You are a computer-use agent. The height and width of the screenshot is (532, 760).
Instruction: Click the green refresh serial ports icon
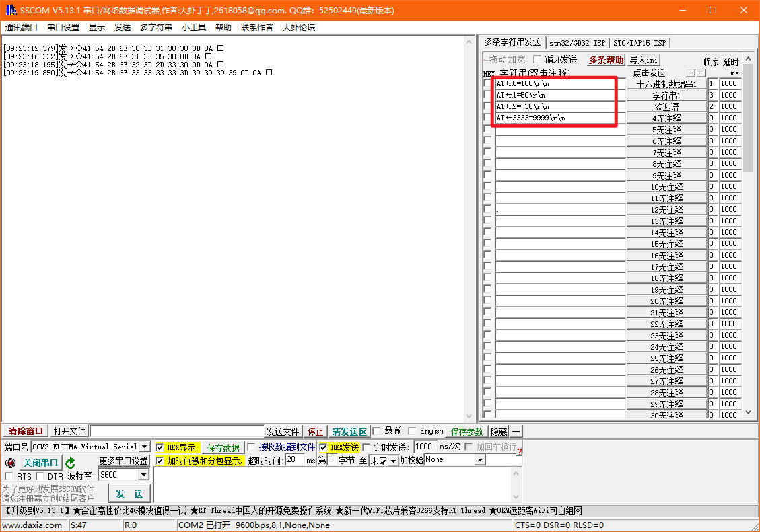click(x=70, y=463)
